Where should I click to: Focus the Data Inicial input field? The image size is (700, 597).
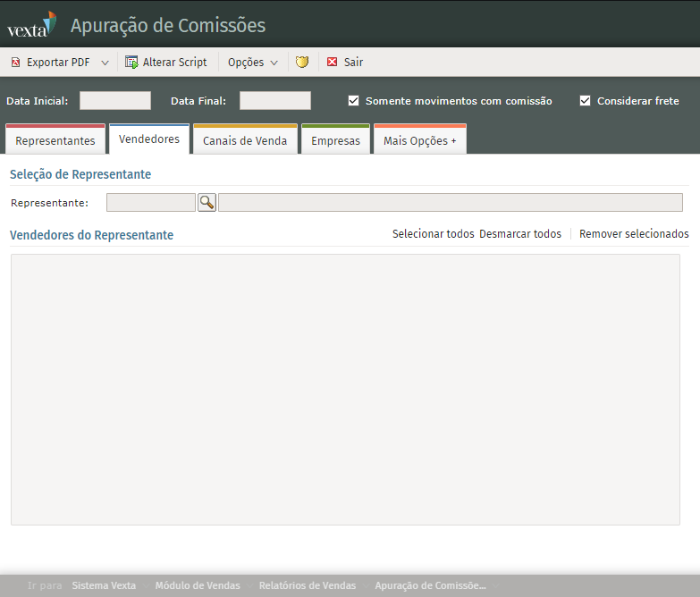click(x=115, y=101)
